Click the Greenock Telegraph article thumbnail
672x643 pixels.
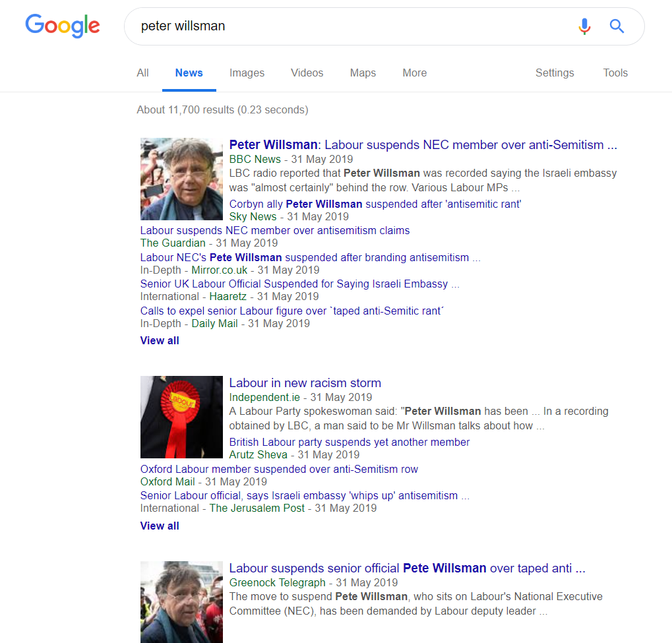click(182, 602)
